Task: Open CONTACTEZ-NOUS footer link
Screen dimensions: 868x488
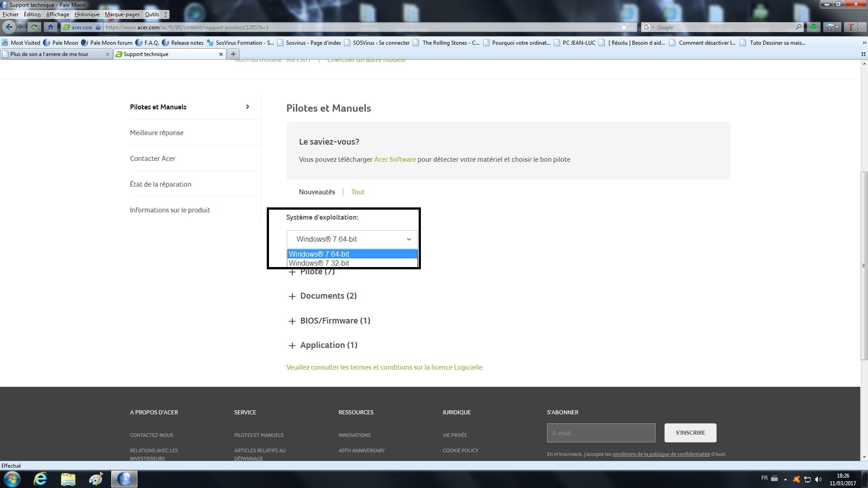Action: point(151,435)
